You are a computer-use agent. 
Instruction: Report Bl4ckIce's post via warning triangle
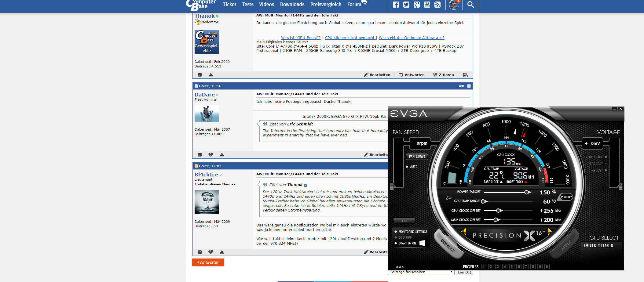click(222, 252)
